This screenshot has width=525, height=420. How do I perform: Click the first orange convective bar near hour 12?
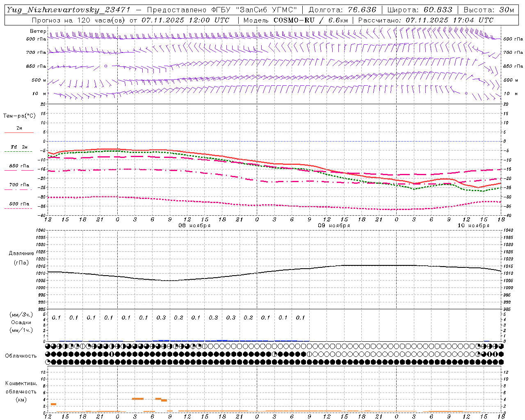click(x=53, y=404)
